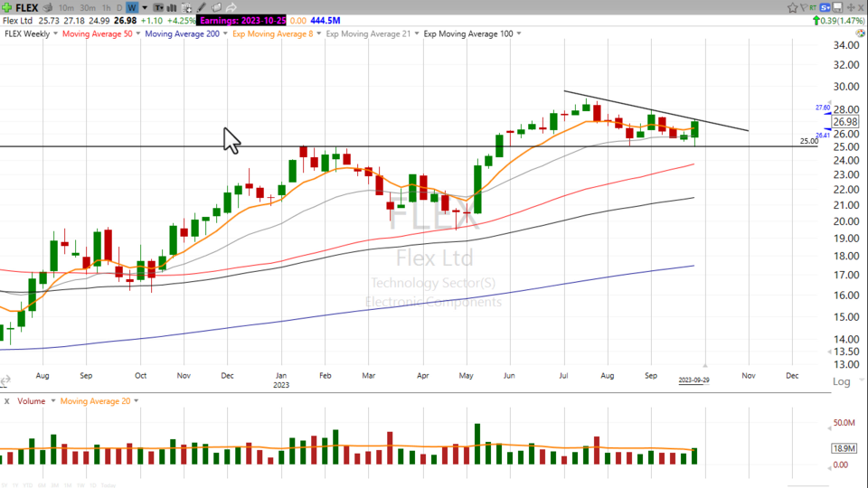
Task: Open the Moving Average 200 dropdown arrow
Action: (225, 33)
